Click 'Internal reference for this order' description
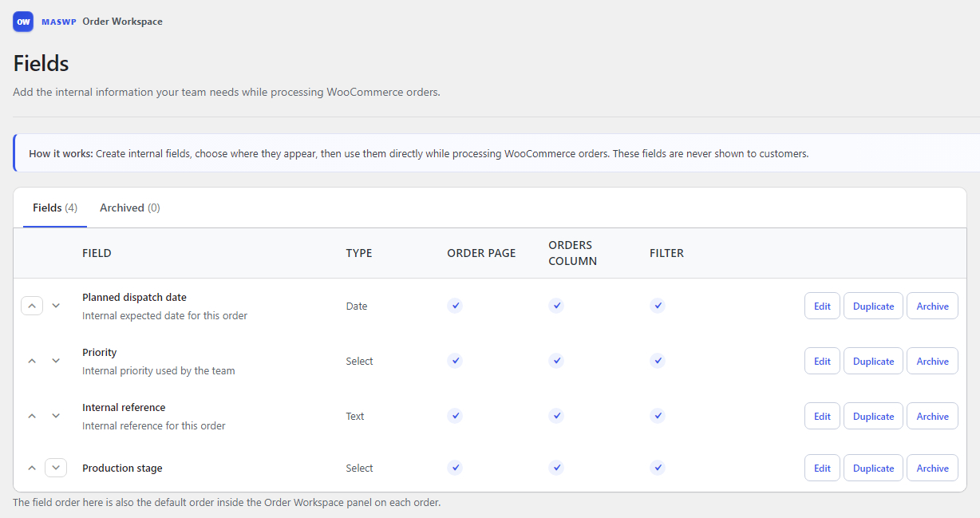This screenshot has width=980, height=518. (154, 425)
